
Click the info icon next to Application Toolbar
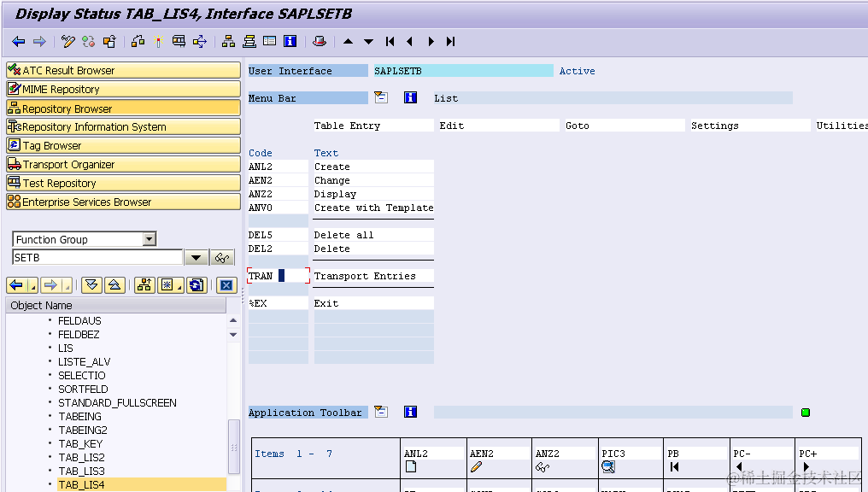[x=410, y=412]
